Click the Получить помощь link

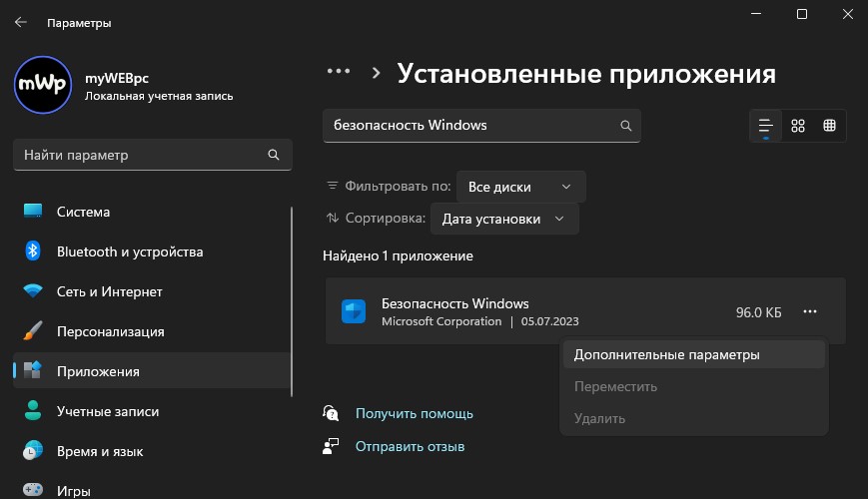pos(415,413)
